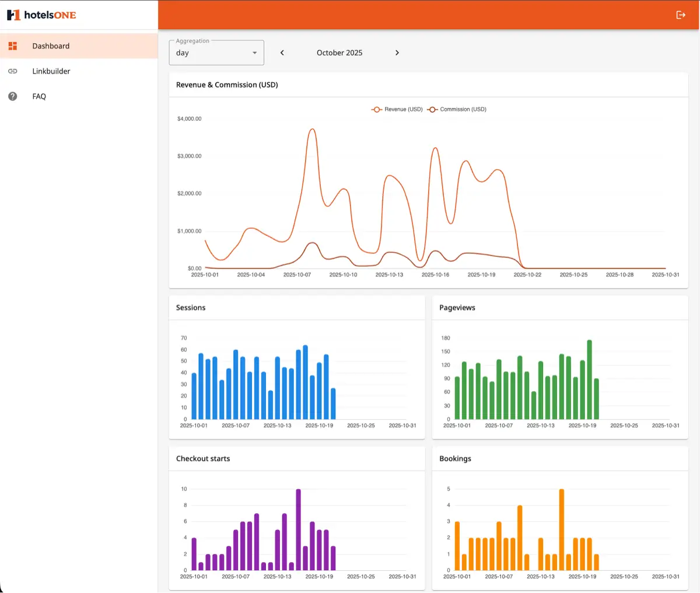Click the tallest orange Bookings bar
700x593 pixels.
(x=562, y=529)
